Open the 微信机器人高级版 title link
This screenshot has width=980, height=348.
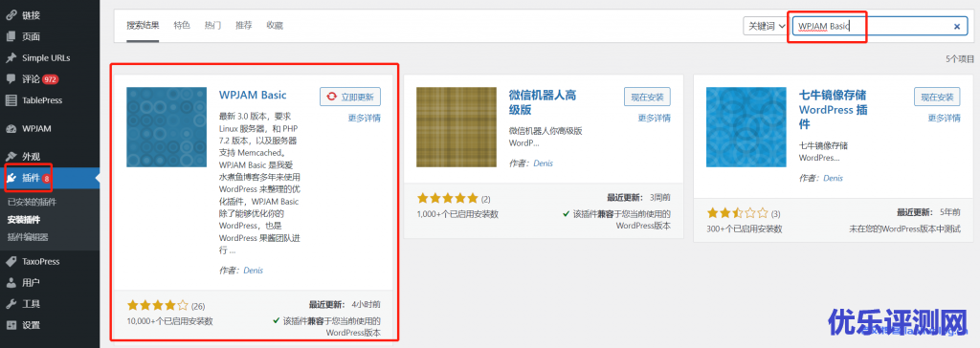coord(543,102)
